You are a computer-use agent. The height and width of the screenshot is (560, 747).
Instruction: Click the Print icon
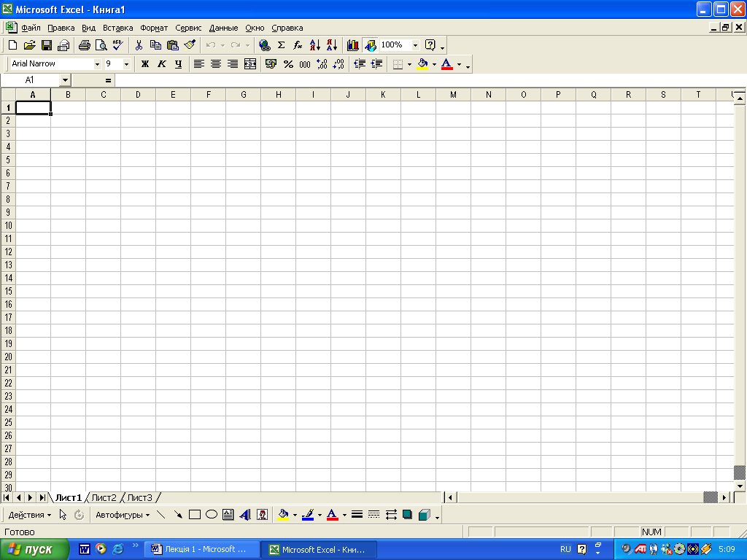[x=85, y=45]
